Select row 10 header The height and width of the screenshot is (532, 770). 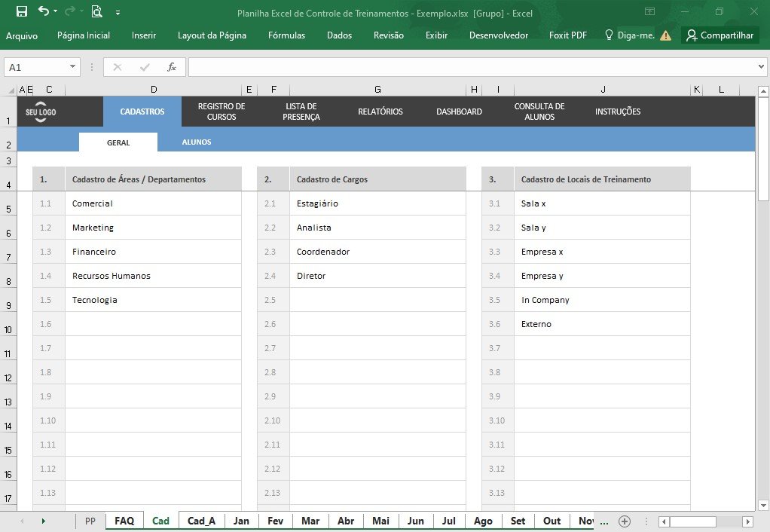coord(8,324)
